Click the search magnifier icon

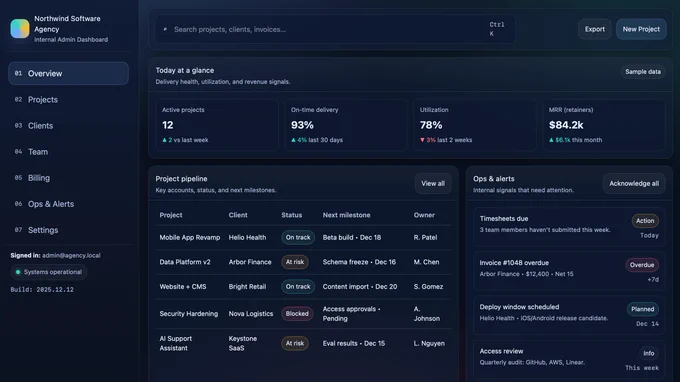coord(165,29)
